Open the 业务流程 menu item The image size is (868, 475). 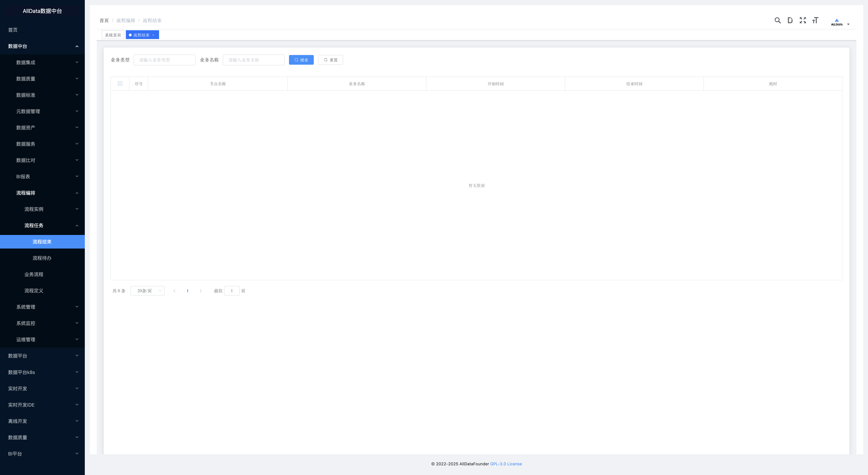(x=42, y=274)
